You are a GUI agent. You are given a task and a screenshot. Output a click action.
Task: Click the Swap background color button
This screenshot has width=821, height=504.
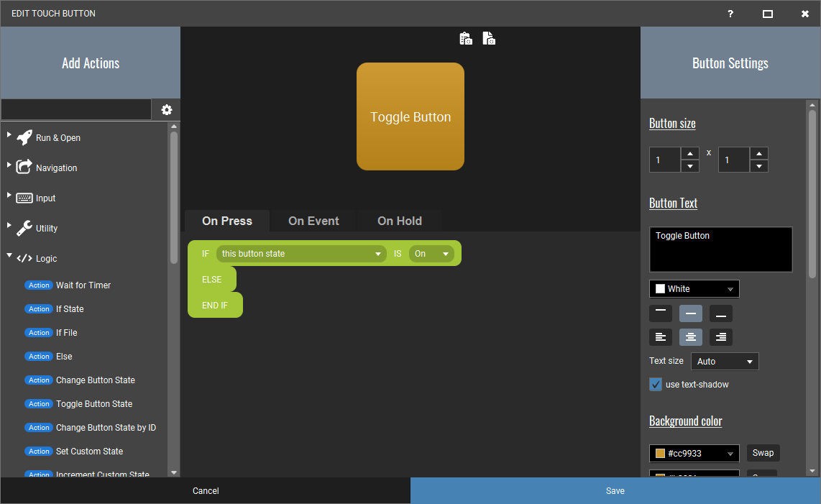(763, 453)
